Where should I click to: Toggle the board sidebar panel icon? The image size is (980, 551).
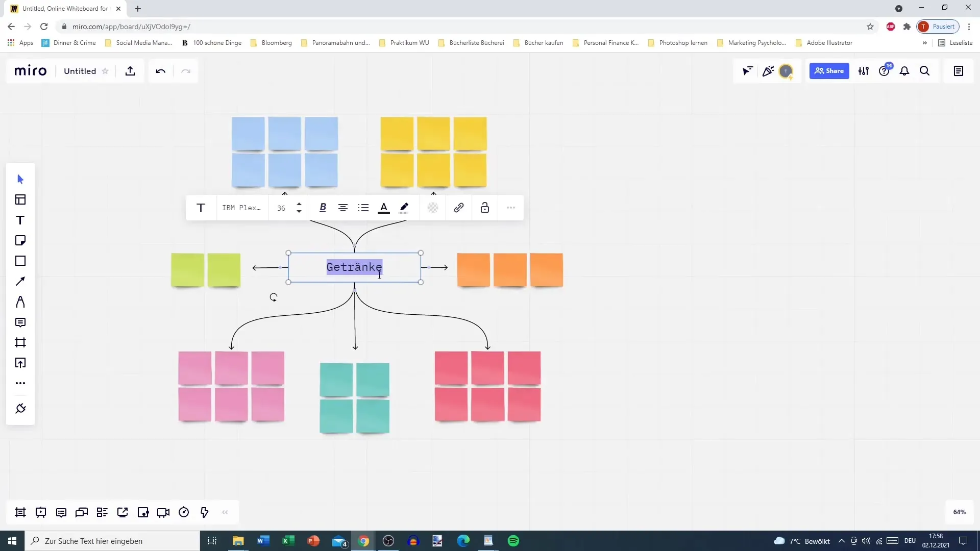[x=959, y=70]
